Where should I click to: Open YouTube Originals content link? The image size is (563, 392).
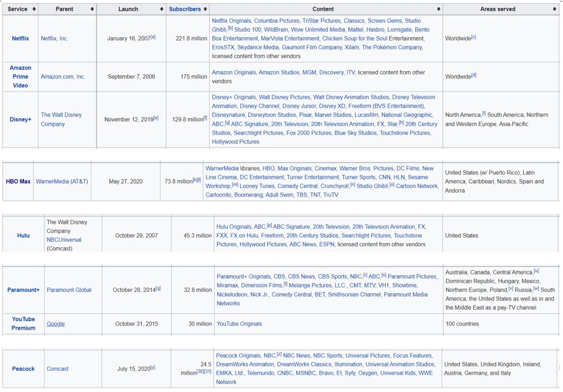239,323
